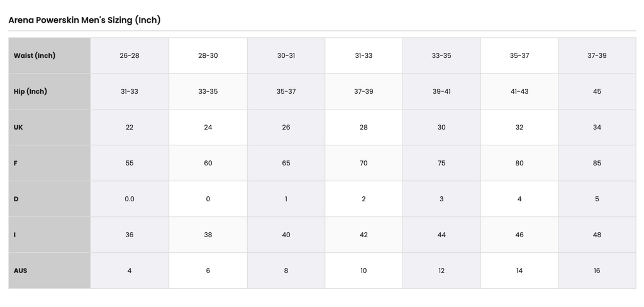Viewport: 644px width, 307px height.
Task: Select UK size 34 cell
Action: (597, 127)
